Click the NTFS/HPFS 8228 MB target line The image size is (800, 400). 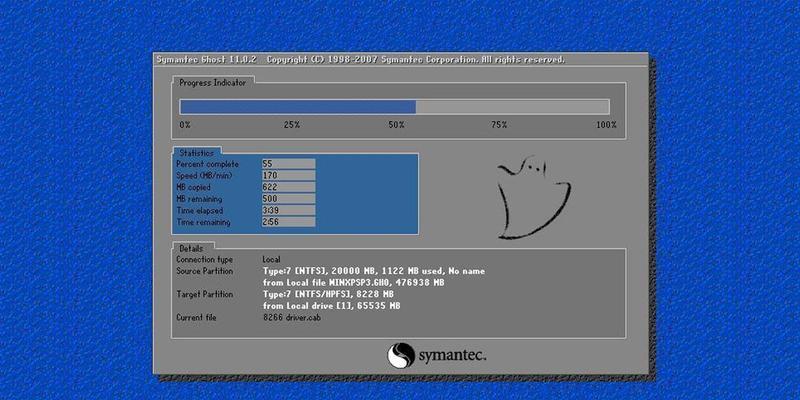coord(328,294)
